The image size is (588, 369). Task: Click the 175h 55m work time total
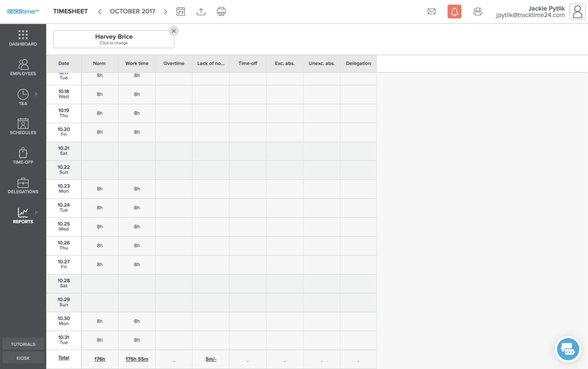point(137,359)
